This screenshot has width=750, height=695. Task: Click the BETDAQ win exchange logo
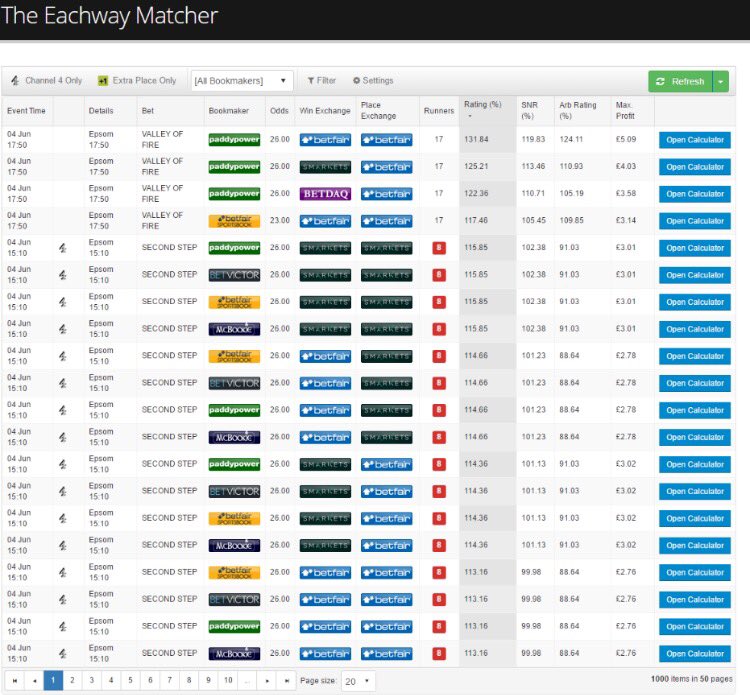coord(325,194)
